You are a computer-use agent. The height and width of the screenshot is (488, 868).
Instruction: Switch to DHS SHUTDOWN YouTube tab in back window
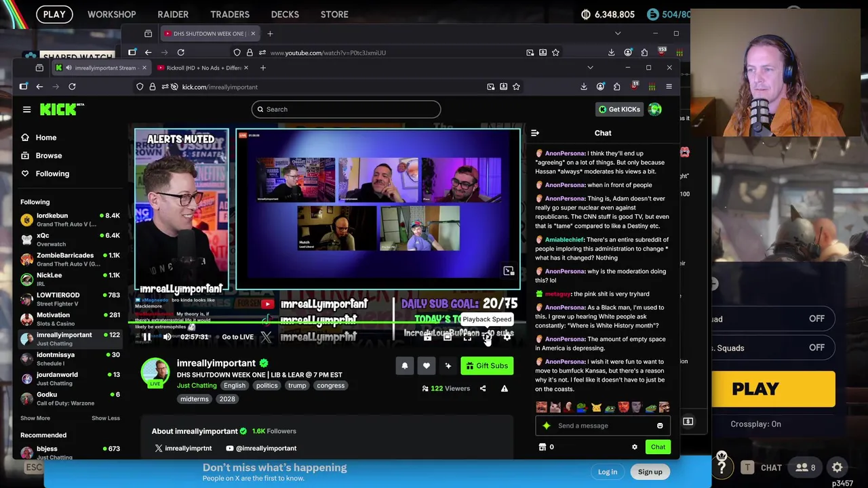pyautogui.click(x=210, y=33)
